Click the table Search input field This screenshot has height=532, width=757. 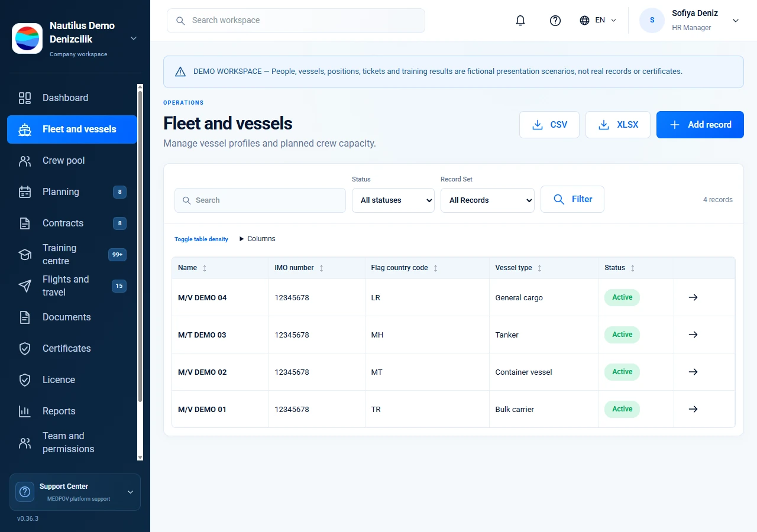pyautogui.click(x=260, y=200)
